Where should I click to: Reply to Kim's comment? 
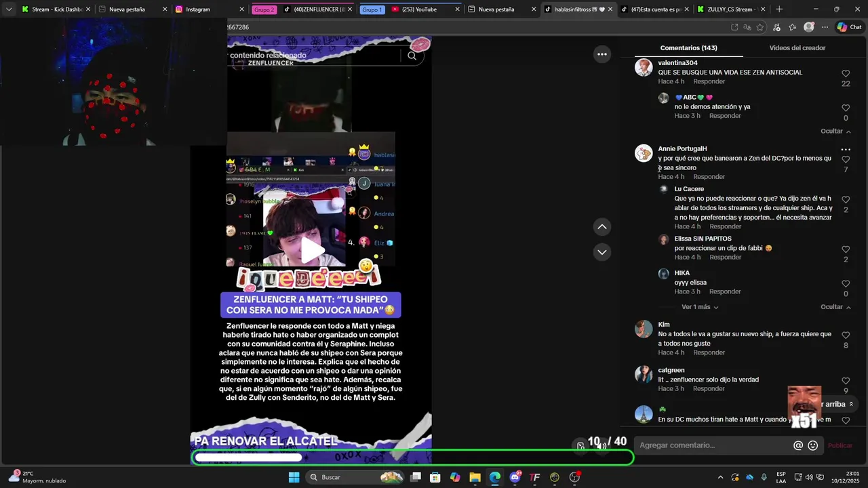tap(709, 352)
